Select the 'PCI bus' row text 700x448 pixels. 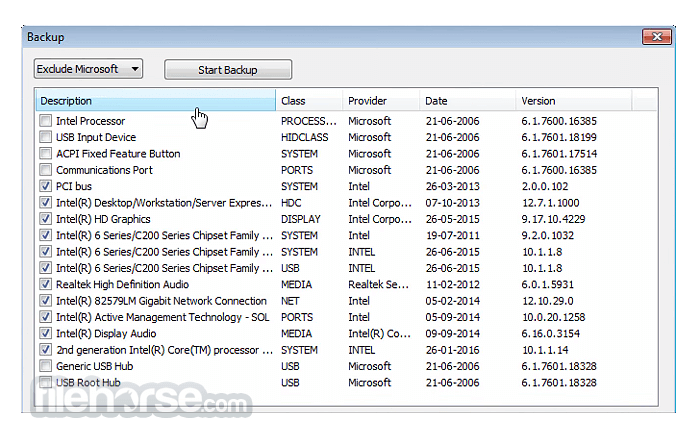74,186
